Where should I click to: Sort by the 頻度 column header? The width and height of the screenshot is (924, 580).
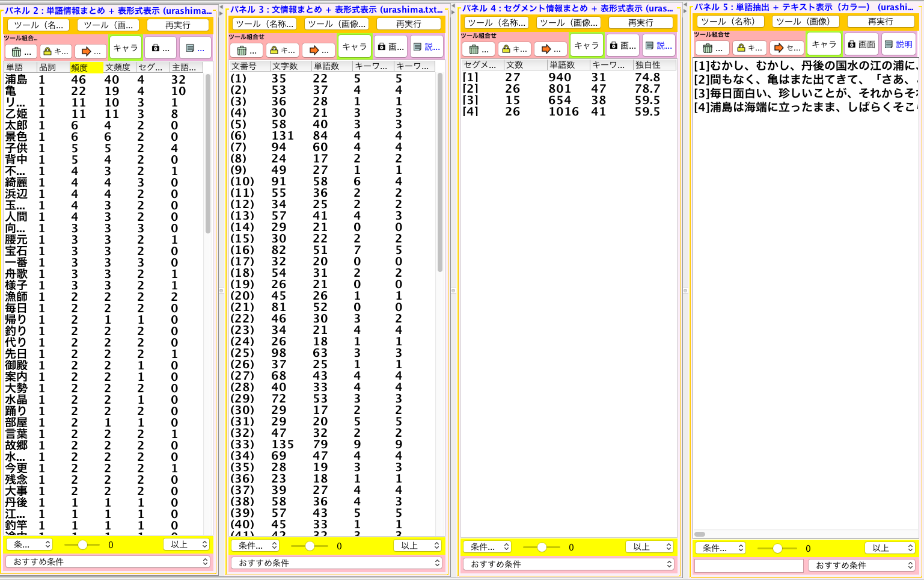tap(86, 67)
